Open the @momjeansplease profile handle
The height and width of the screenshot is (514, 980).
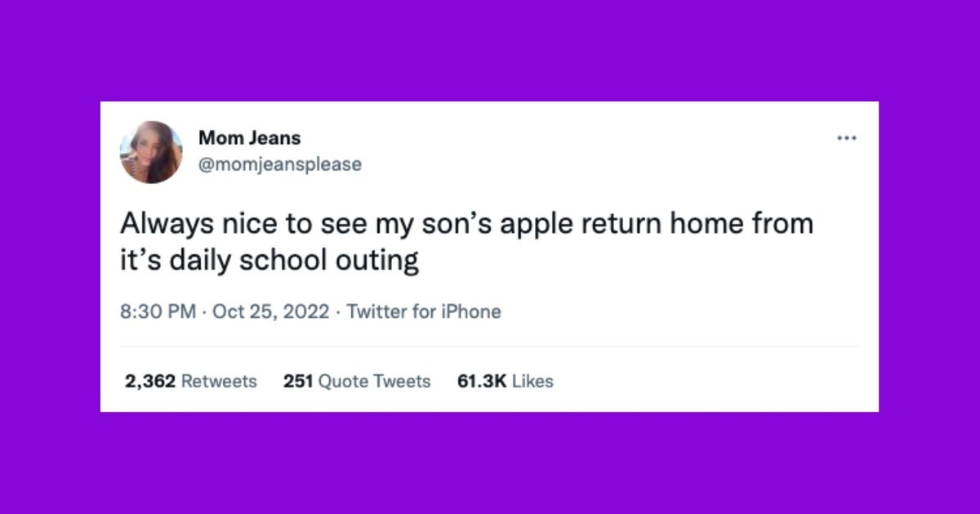coord(282,164)
